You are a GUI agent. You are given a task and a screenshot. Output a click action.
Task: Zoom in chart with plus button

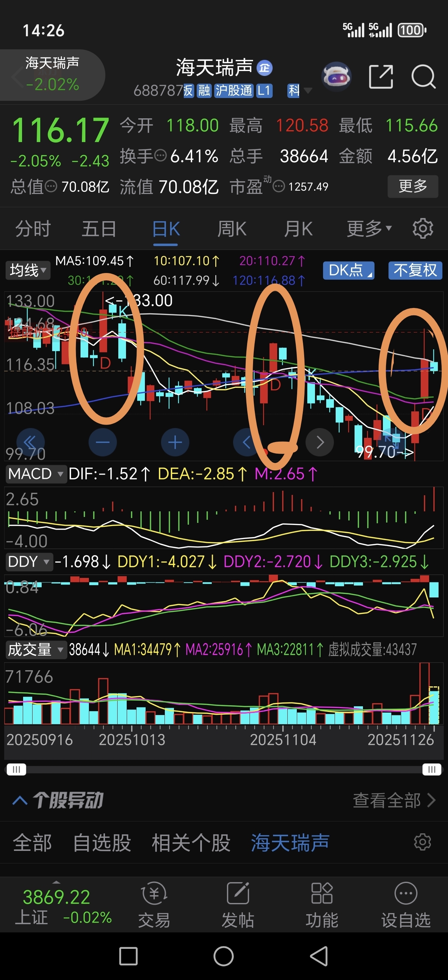tap(175, 442)
